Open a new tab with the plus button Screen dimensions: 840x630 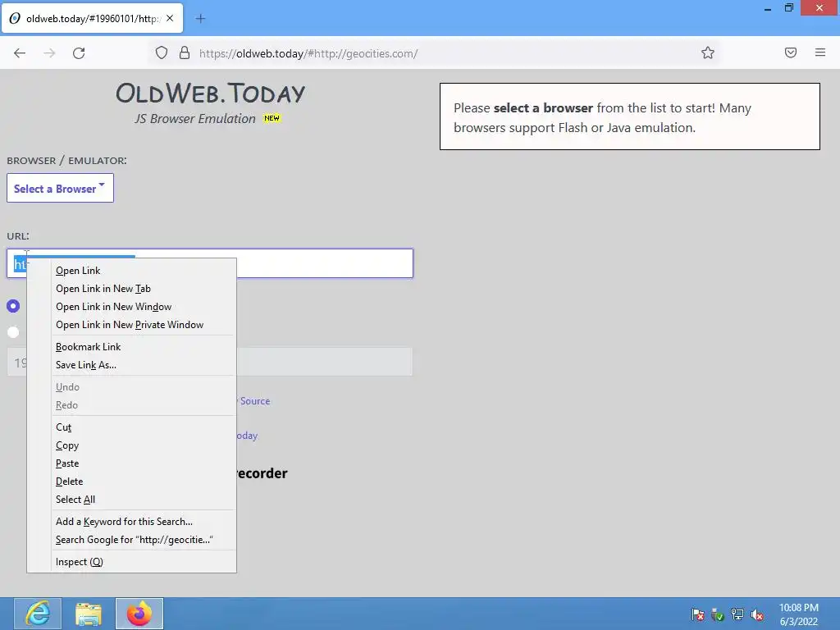[200, 19]
